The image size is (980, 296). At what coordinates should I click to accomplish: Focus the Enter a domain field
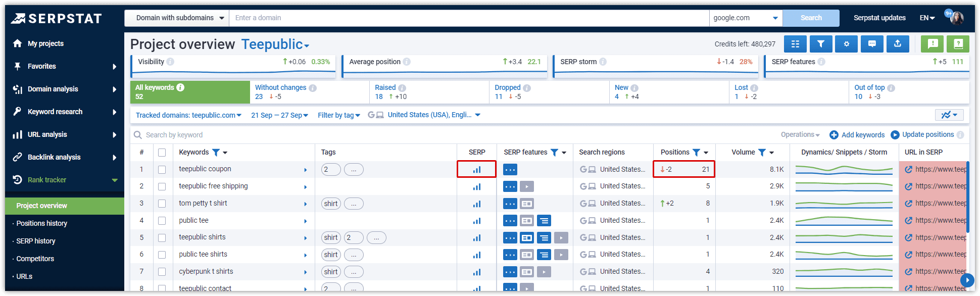[x=469, y=18]
